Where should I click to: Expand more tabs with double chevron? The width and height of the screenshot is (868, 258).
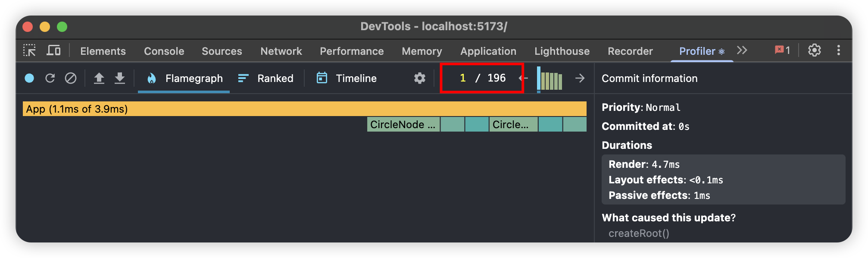tap(742, 50)
